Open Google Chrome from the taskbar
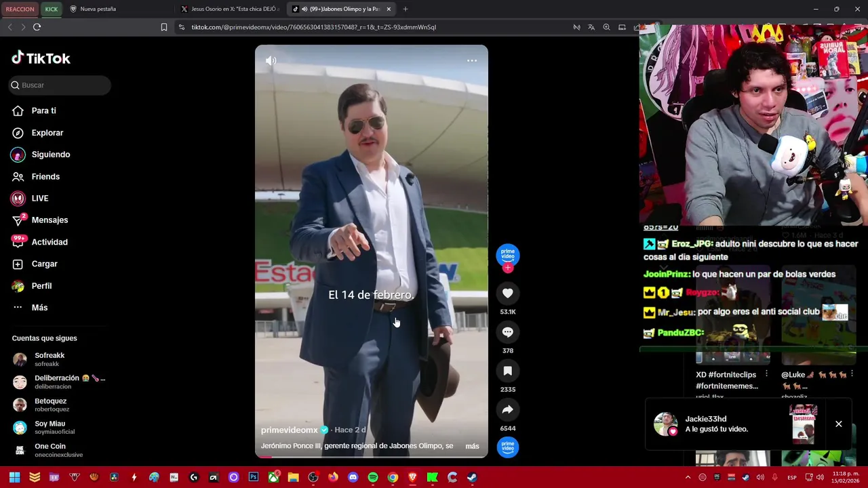The width and height of the screenshot is (868, 488). click(393, 477)
